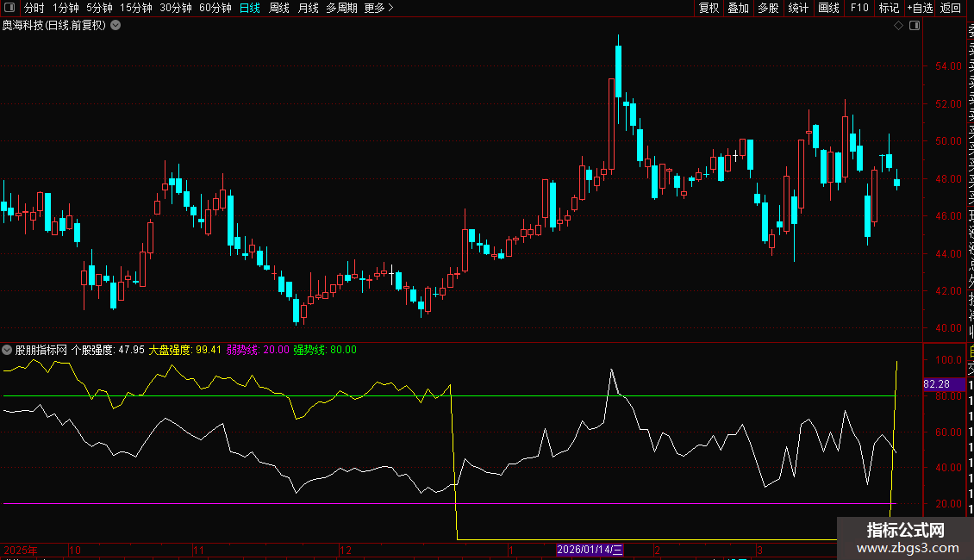
Task: Switch to 周线 weekly chart
Action: click(279, 8)
